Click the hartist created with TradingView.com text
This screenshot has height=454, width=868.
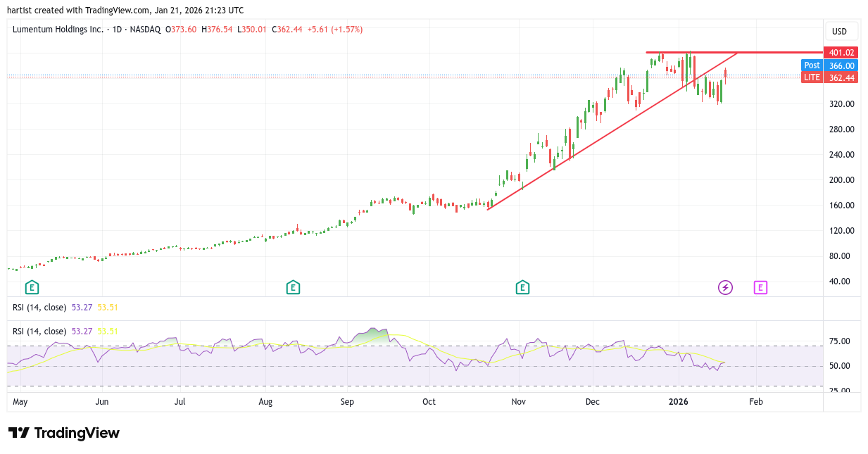pos(125,11)
